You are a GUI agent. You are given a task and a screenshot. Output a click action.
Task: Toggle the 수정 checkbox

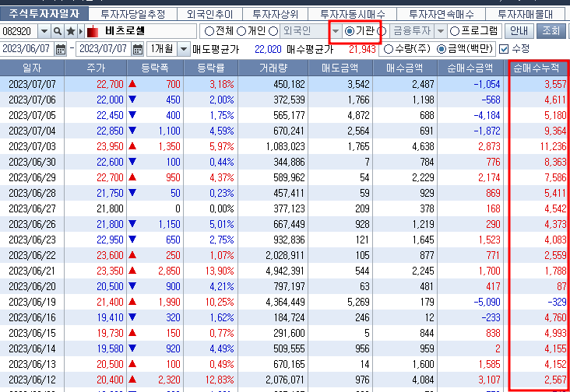point(504,49)
